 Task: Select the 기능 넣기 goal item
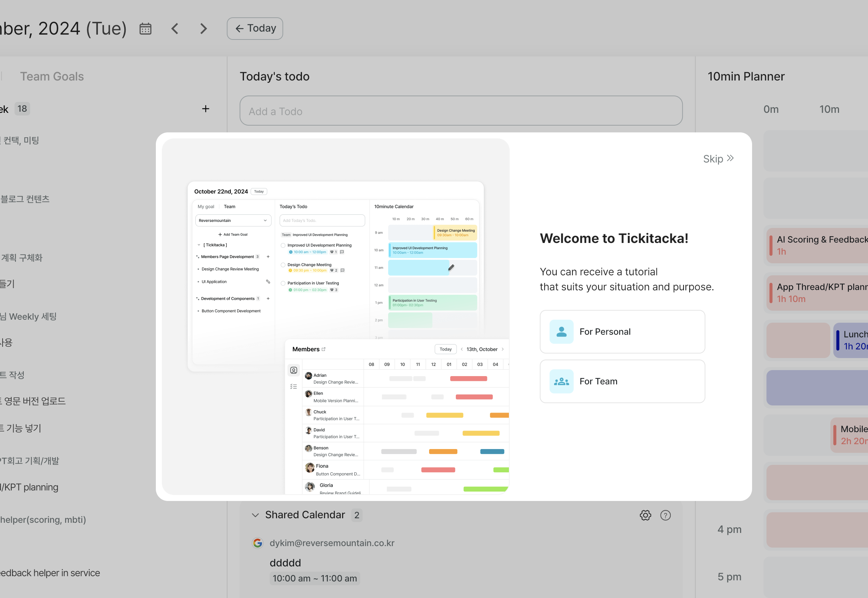(21, 428)
